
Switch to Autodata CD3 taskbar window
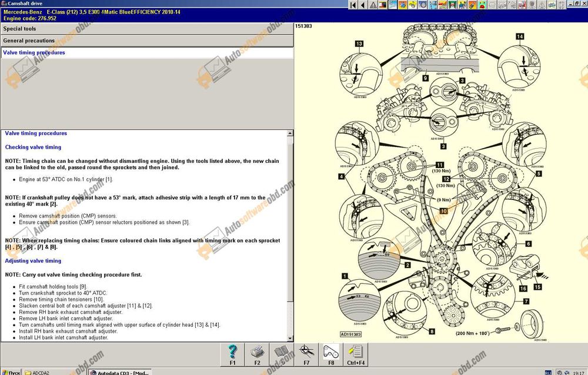click(x=120, y=373)
